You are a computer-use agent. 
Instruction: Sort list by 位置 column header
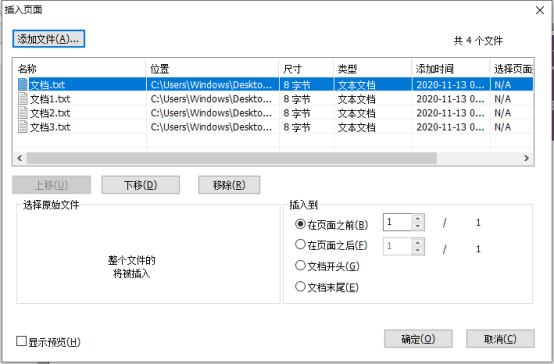click(212, 69)
